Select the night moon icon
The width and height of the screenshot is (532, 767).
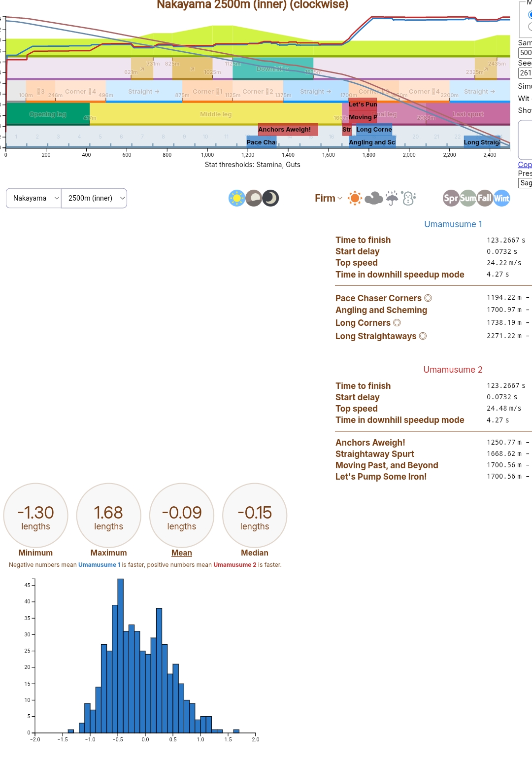(x=270, y=198)
